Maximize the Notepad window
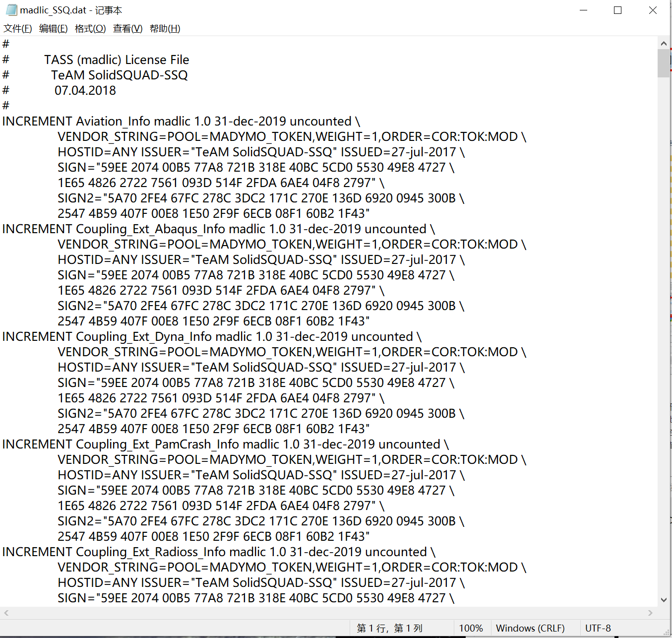This screenshot has width=672, height=638. [618, 10]
